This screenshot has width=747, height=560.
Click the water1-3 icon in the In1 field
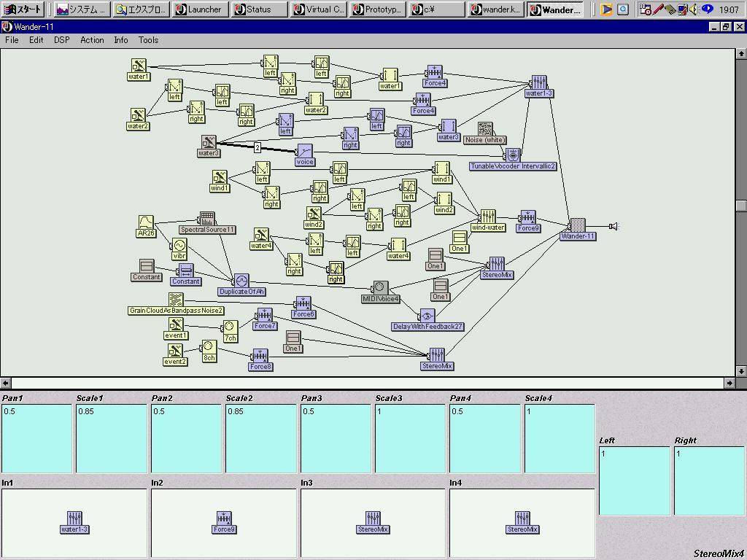pyautogui.click(x=75, y=522)
